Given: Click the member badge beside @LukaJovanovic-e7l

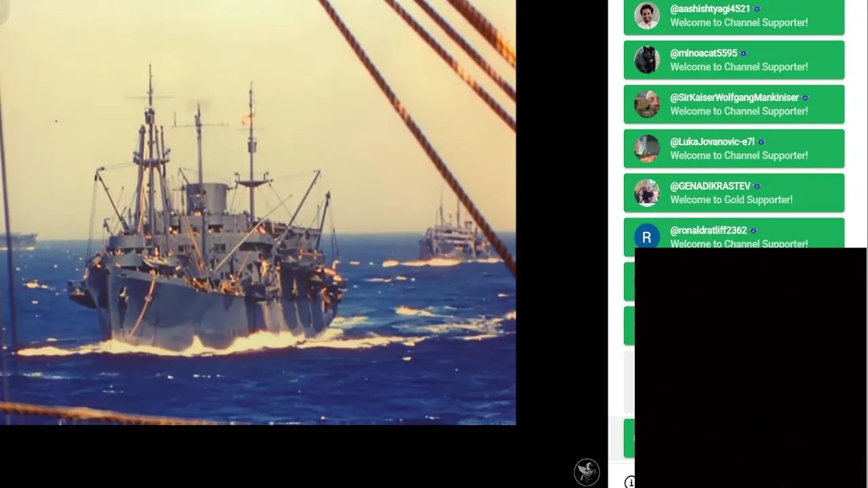Looking at the screenshot, I should 762,142.
